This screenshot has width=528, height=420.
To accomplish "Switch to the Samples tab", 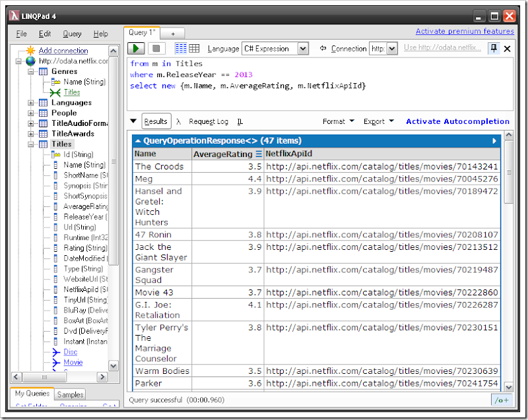I will 70,394.
